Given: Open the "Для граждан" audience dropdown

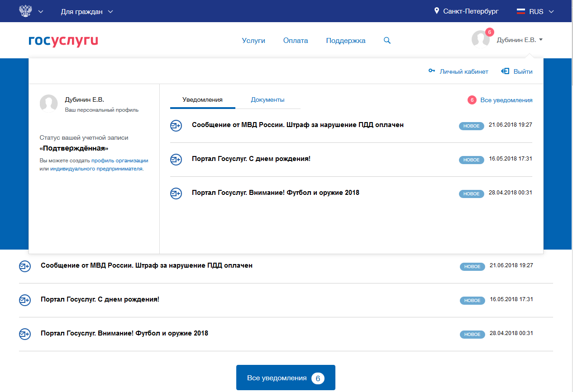Looking at the screenshot, I should pos(87,11).
